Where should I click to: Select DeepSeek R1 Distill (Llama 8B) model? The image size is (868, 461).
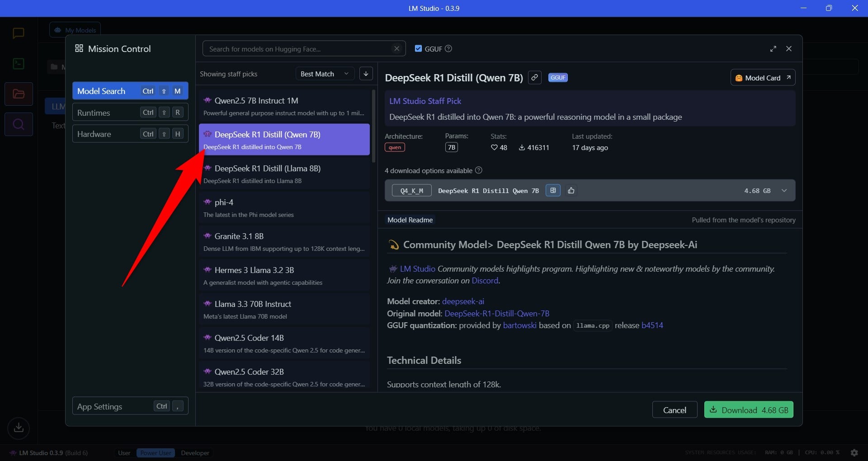[x=284, y=174]
